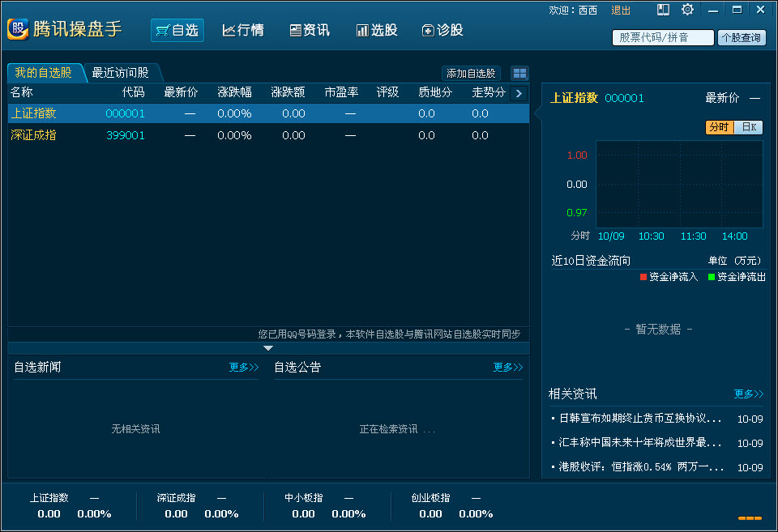The width and height of the screenshot is (778, 532).
Task: Sort by the 质地分 column header
Action: tap(435, 92)
